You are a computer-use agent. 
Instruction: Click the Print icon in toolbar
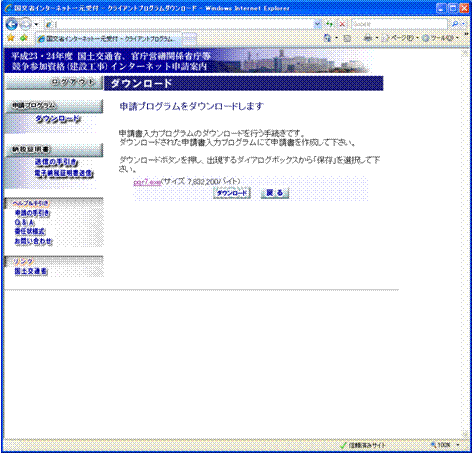368,38
